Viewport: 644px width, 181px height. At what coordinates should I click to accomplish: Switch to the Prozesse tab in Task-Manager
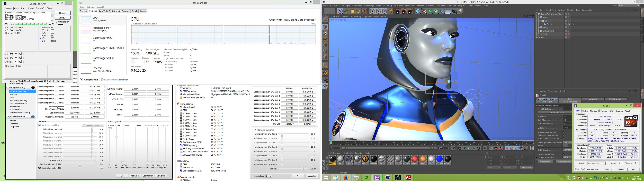84,11
